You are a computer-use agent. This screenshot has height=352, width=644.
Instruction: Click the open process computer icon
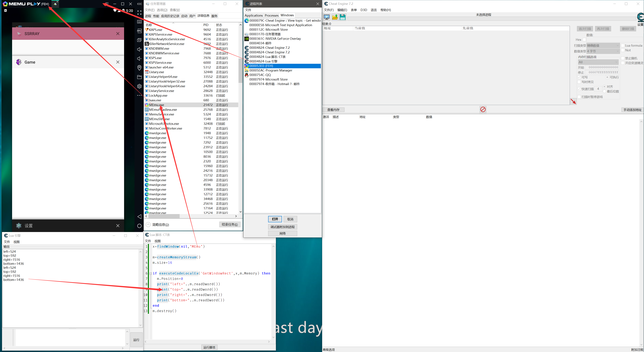[327, 17]
